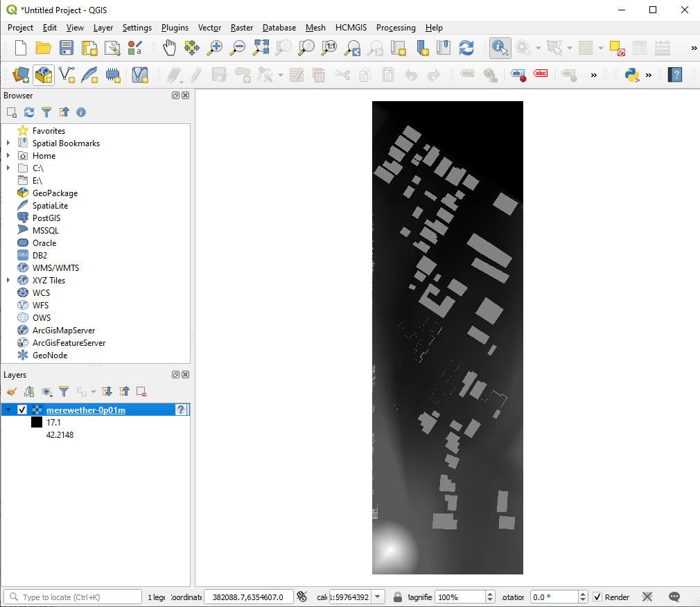Collapse the merewether-0p01m layer legend
This screenshot has height=607, width=700.
(8, 410)
